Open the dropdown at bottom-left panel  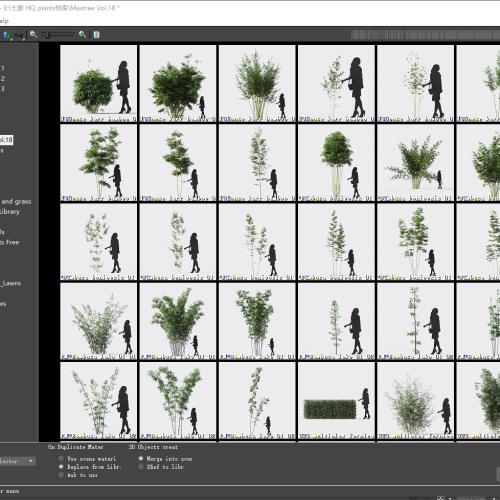tap(17, 461)
